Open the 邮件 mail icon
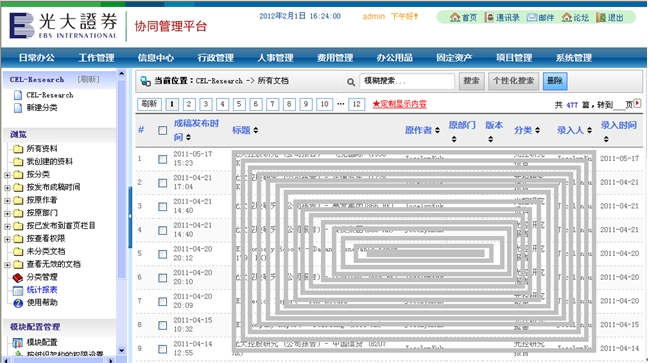 [x=532, y=17]
